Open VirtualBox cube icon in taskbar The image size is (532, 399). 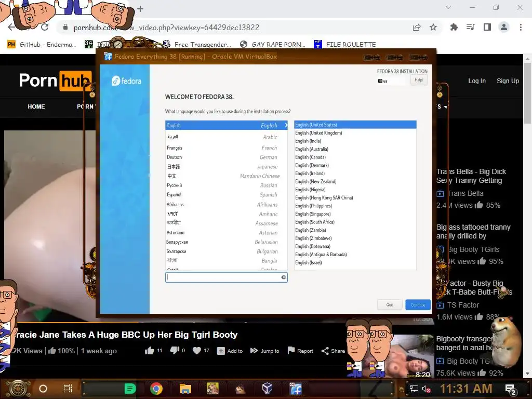click(x=268, y=388)
